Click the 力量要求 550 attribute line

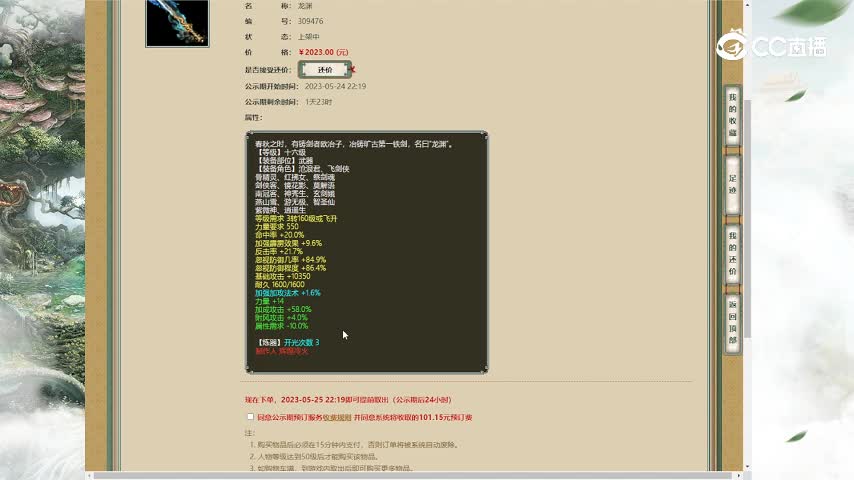click(277, 227)
